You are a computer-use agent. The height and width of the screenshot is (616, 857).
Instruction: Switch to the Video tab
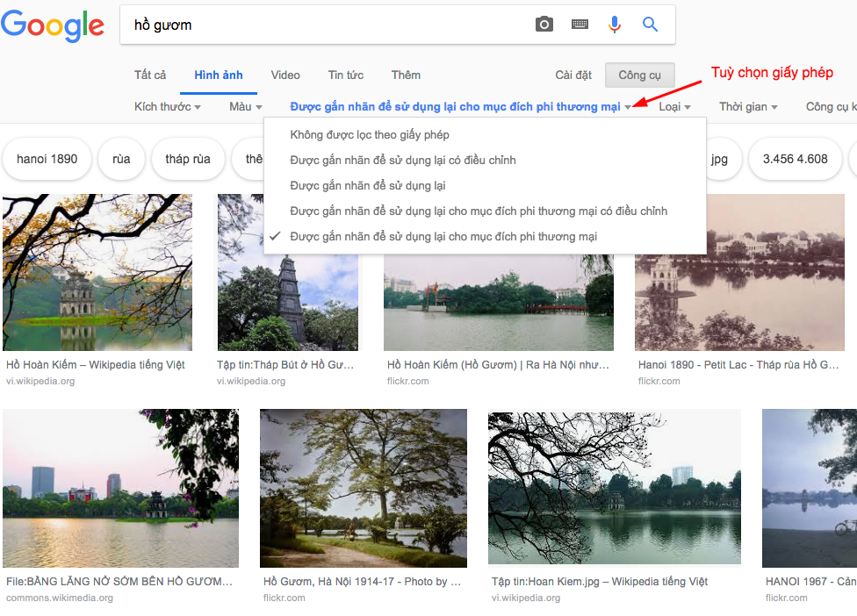pyautogui.click(x=284, y=75)
